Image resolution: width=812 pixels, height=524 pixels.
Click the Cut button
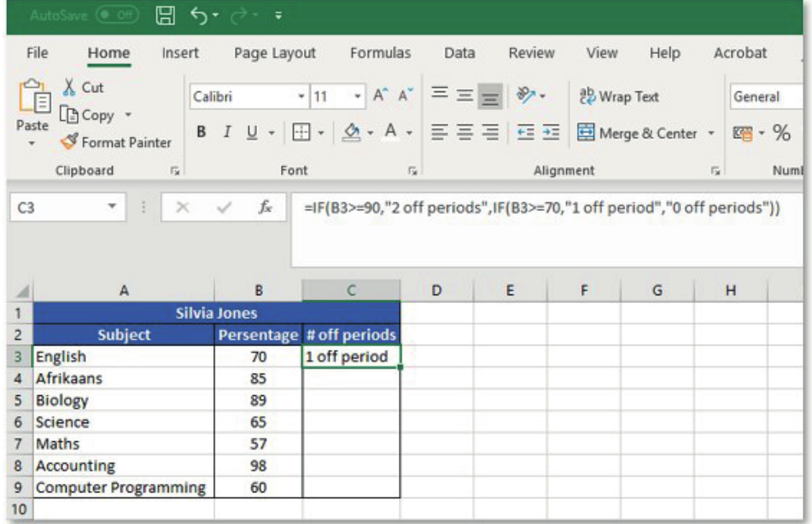[83, 87]
